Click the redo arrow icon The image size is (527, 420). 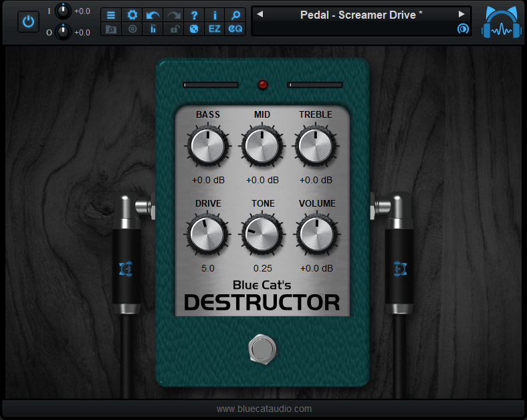(x=174, y=15)
